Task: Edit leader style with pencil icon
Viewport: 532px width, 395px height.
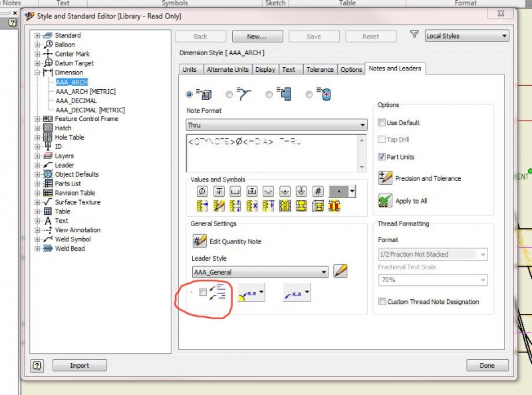Action: tap(340, 271)
